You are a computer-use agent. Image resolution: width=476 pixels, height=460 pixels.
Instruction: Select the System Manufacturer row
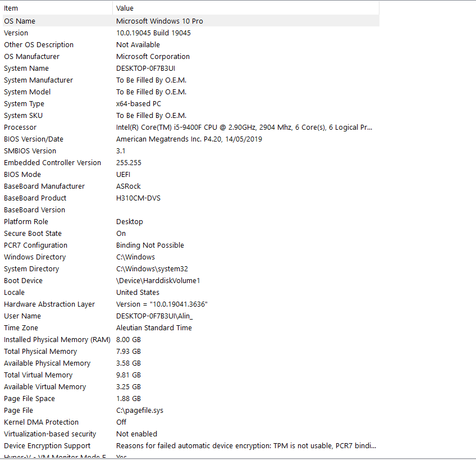(191, 80)
